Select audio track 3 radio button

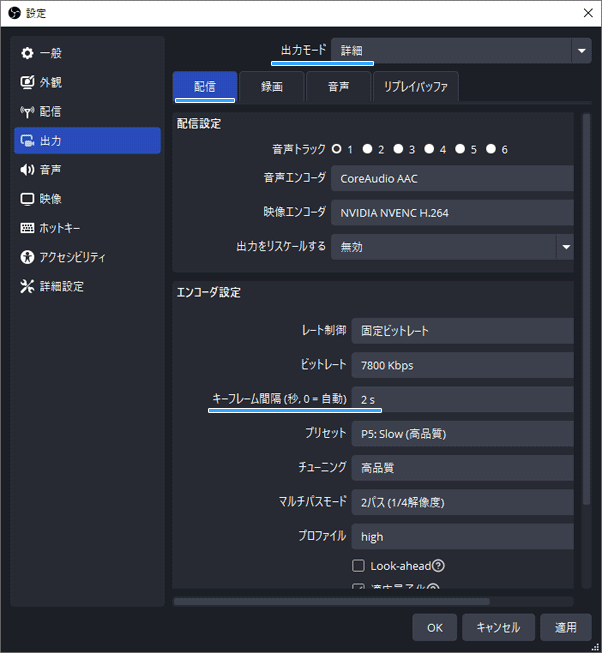(398, 149)
